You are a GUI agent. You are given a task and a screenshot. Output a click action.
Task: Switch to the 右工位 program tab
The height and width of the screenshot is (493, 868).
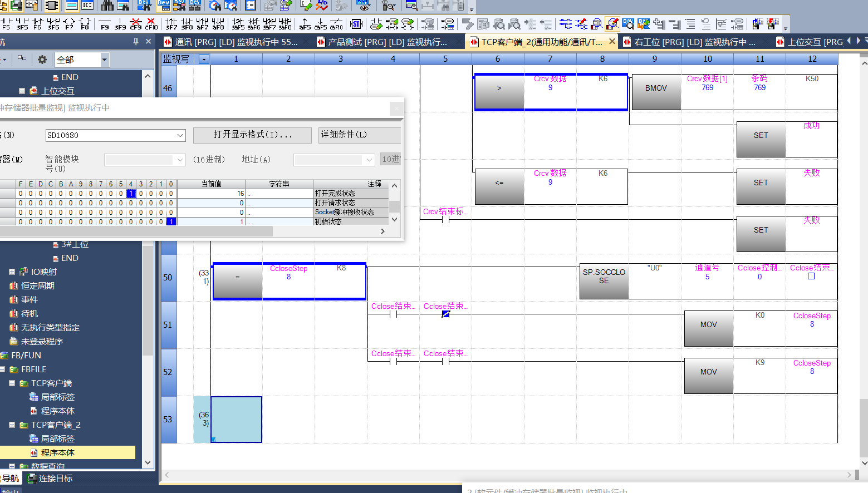(x=694, y=42)
